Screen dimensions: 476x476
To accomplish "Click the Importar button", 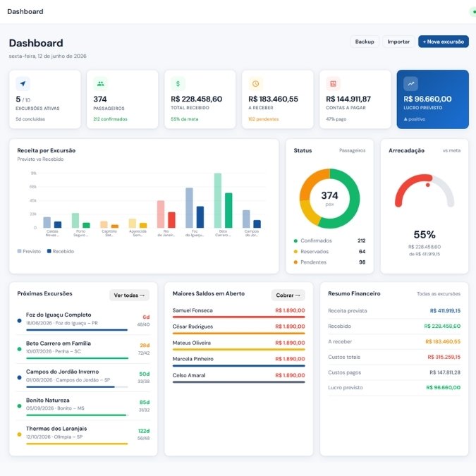I will click(398, 42).
